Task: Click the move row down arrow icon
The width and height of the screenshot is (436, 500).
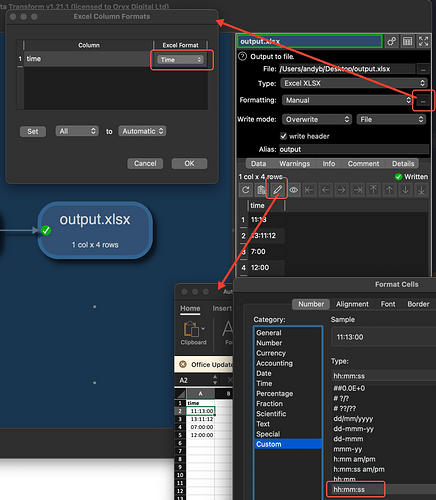Action: 405,190
